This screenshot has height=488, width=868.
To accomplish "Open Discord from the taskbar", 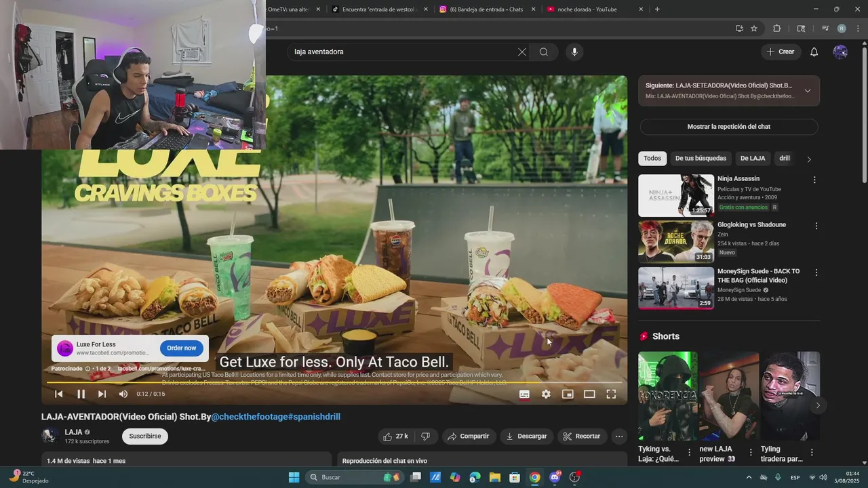I will click(555, 477).
